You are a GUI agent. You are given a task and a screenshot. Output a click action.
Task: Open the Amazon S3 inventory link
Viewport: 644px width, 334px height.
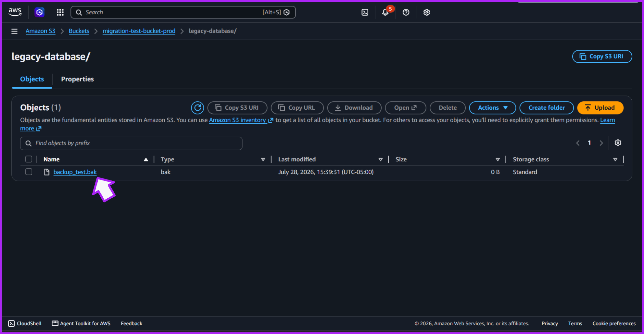coord(241,120)
